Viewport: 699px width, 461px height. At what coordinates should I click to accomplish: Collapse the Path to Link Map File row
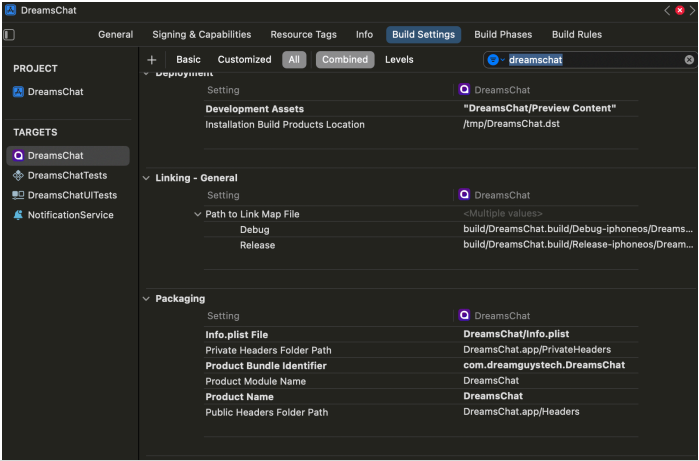(197, 214)
